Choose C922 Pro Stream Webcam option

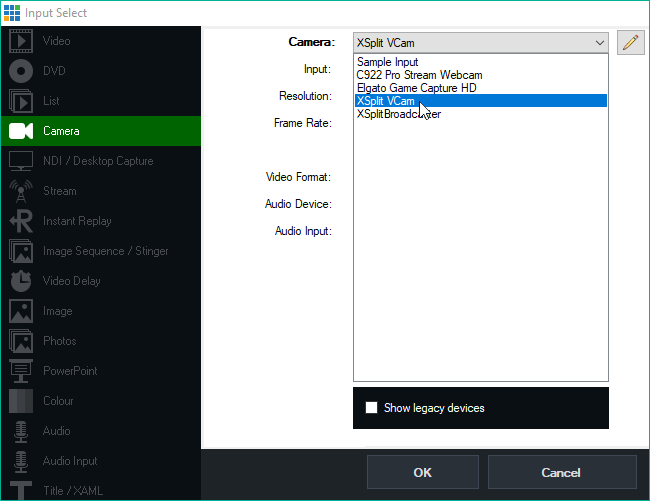tap(481, 75)
